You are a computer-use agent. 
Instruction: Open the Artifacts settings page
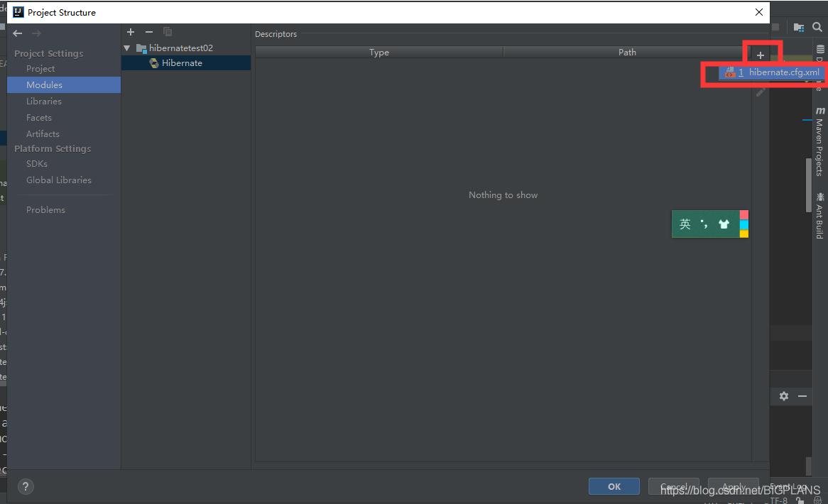43,134
